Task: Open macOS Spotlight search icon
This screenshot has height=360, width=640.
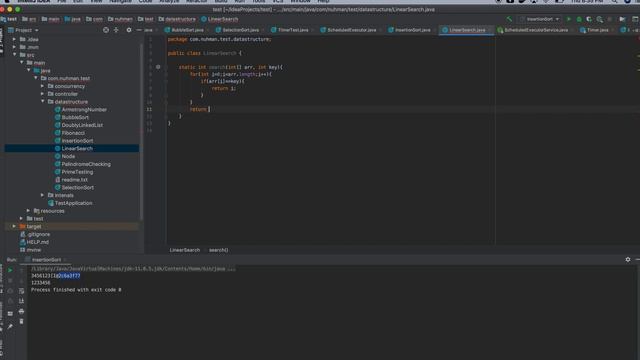Action: tap(614, 1)
